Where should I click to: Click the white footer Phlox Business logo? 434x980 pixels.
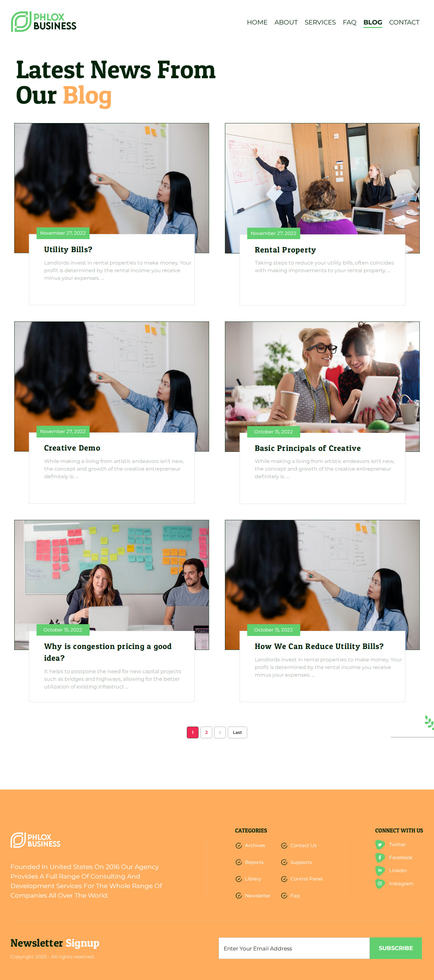coord(36,840)
